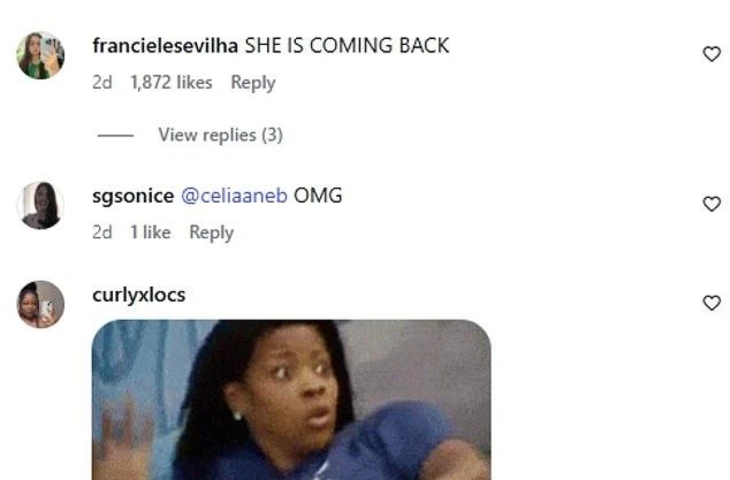This screenshot has width=730, height=480.
Task: Tap the heart next to curlyxlocs' comment
Action: (711, 303)
